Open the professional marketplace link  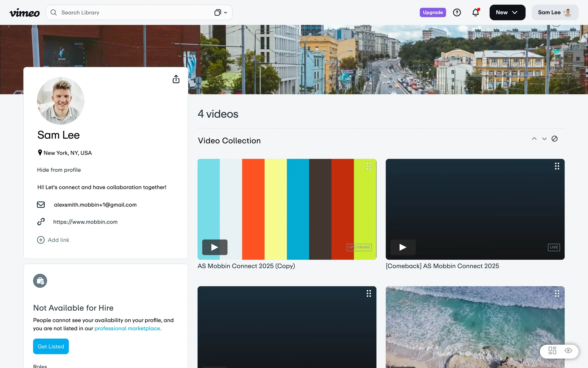pos(128,328)
